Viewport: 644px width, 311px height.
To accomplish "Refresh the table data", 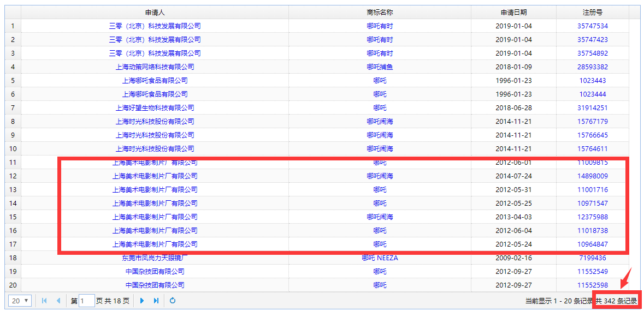I will (x=173, y=301).
